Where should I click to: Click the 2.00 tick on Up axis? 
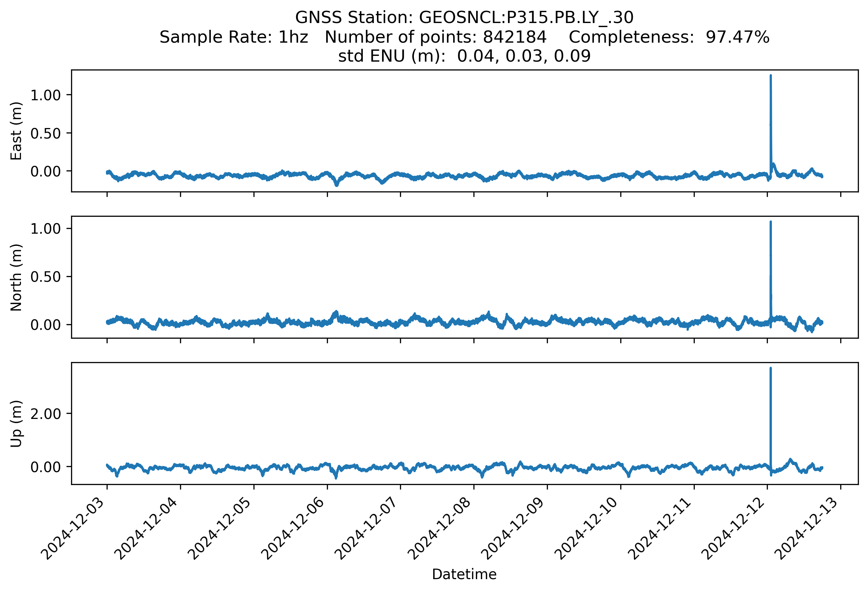(x=45, y=414)
